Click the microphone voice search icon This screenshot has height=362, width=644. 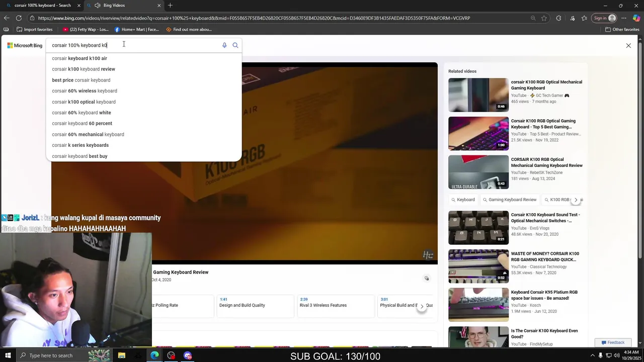(x=224, y=45)
